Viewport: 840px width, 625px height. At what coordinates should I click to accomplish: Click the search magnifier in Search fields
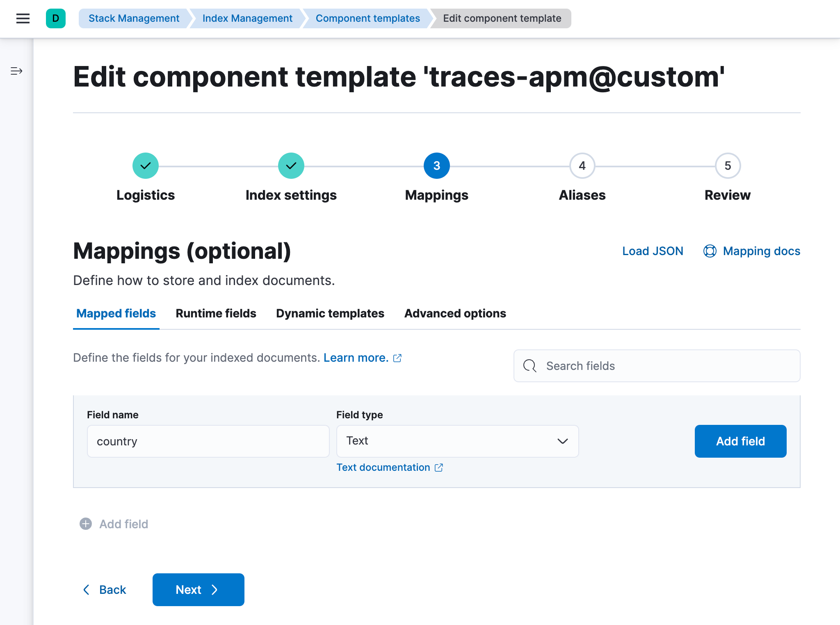[x=530, y=366]
